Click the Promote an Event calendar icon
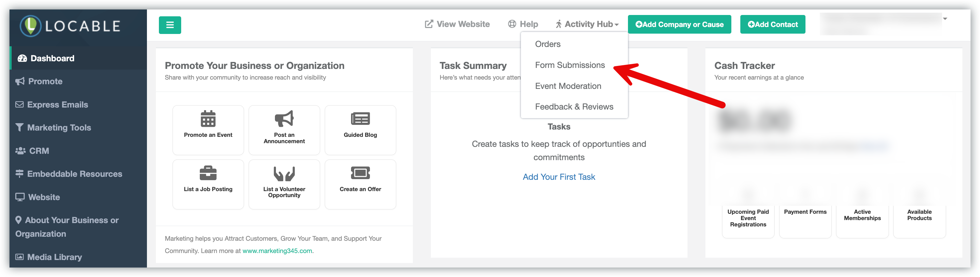This screenshot has width=980, height=277. tap(208, 119)
